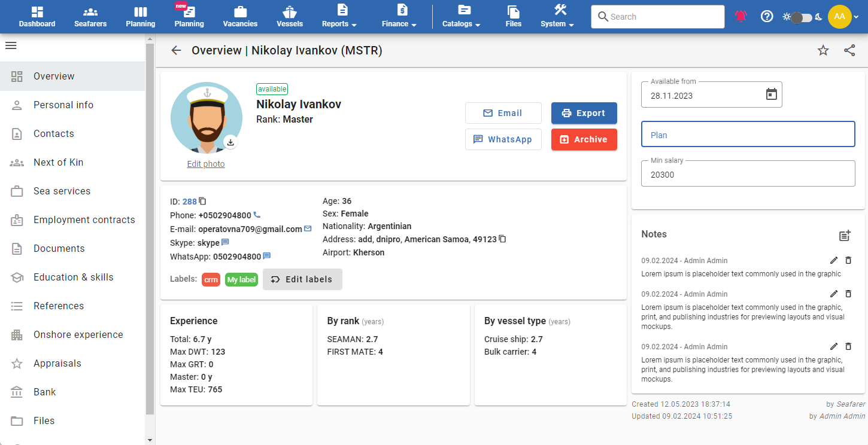Expand the Catalogs dropdown menu
This screenshot has height=445, width=868.
coord(462,17)
